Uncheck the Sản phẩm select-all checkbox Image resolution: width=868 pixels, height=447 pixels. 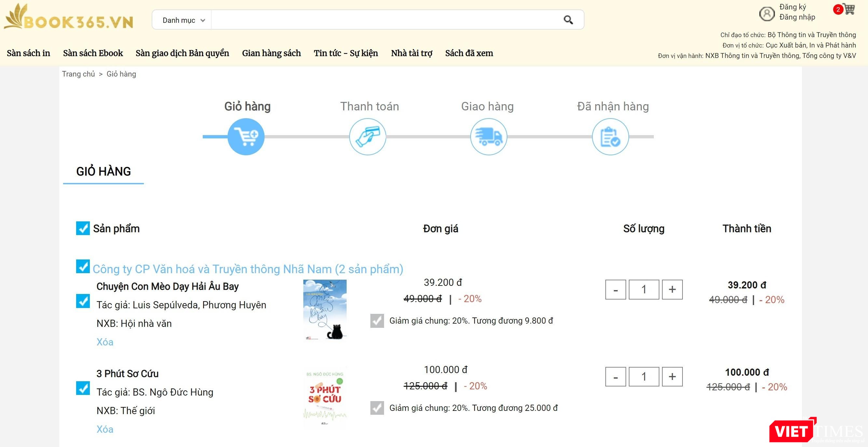coord(83,228)
